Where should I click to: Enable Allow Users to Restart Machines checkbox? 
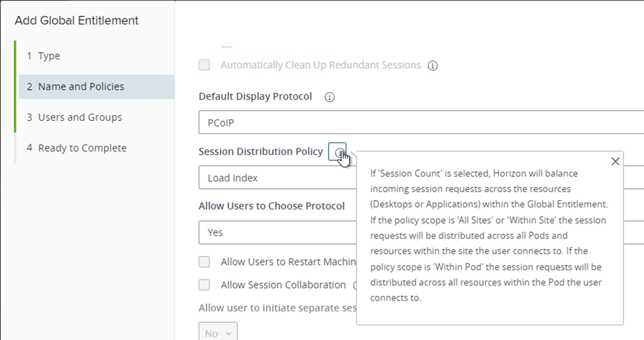204,262
